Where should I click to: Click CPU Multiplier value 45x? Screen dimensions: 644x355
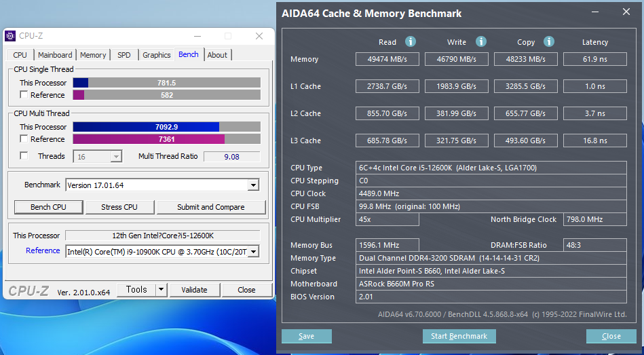point(387,219)
